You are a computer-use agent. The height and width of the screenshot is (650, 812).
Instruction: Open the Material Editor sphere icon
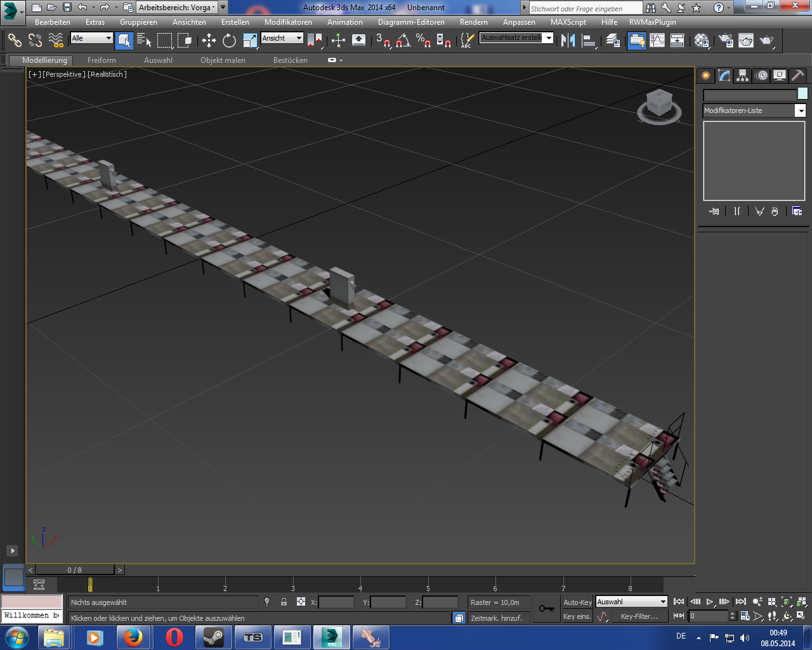coord(702,41)
